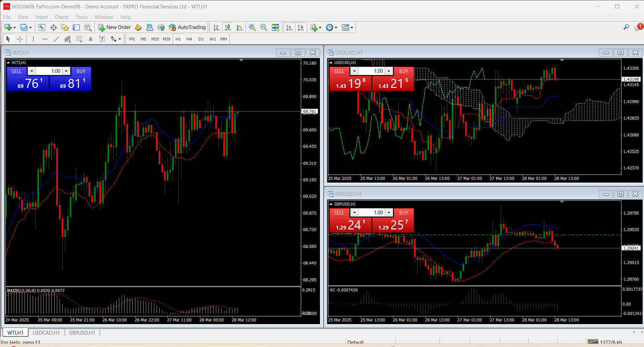
Task: Switch to the GBPUSD,H1 tab
Action: coord(82,333)
